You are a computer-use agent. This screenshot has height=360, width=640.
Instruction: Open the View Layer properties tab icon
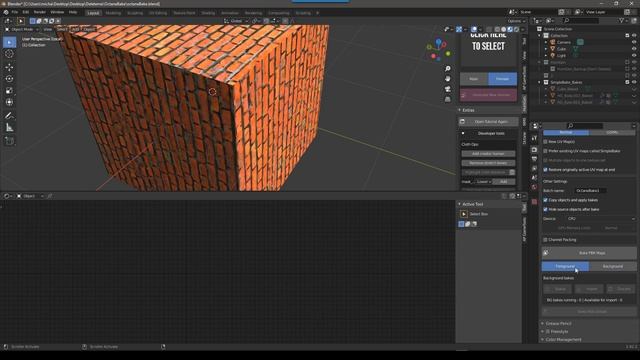pyautogui.click(x=534, y=168)
